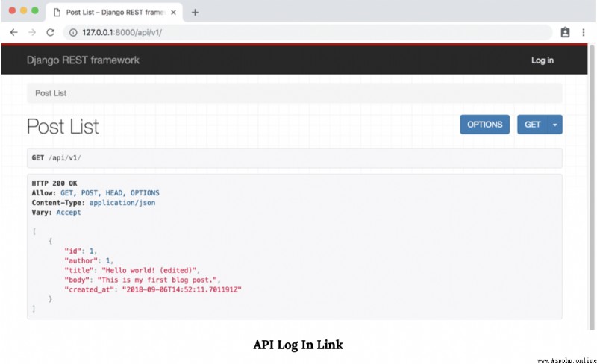Click the Post List page heading

click(x=63, y=126)
